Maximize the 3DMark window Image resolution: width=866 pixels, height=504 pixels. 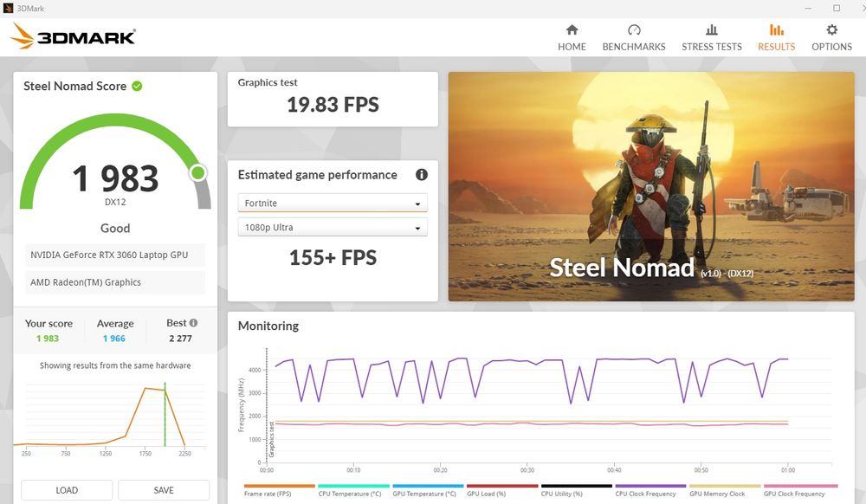[x=837, y=9]
